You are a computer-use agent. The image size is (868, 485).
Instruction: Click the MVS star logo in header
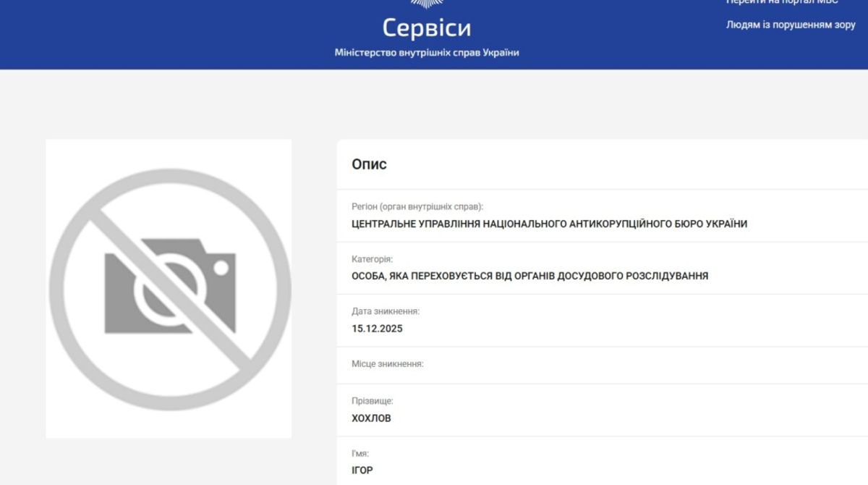(x=426, y=4)
